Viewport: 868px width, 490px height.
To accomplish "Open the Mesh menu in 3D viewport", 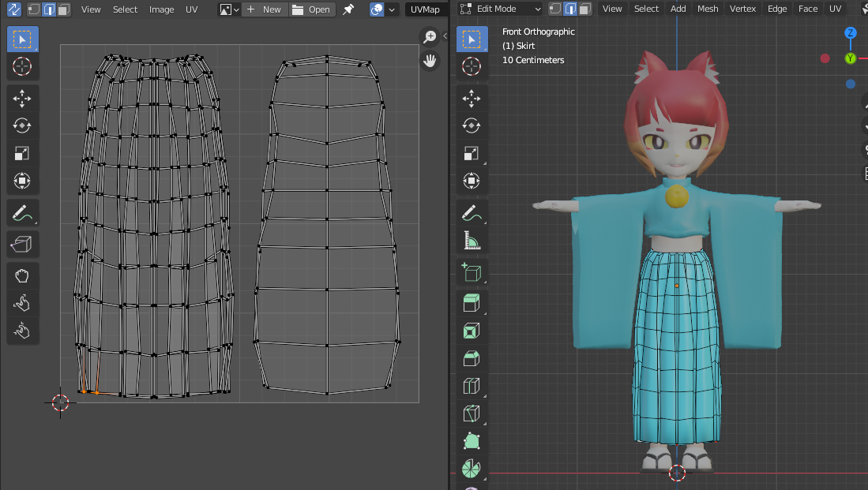I will coord(708,9).
